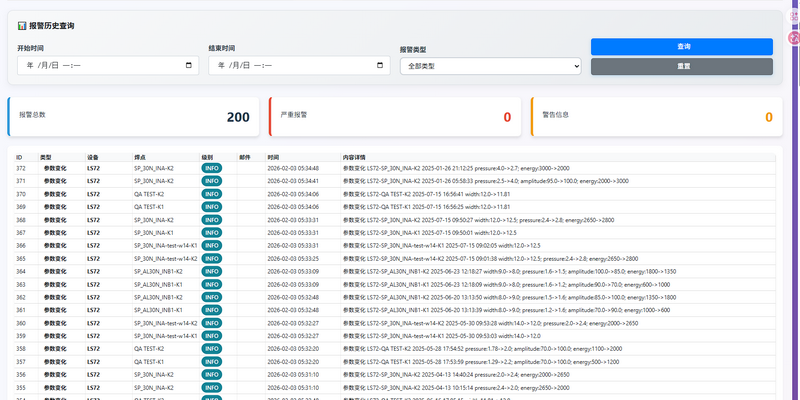Select the content detail of row 357

coord(481,362)
